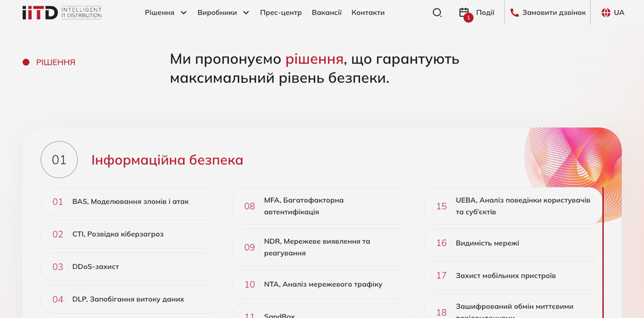Image resolution: width=644 pixels, height=318 pixels.
Task: Open the UA language selector
Action: point(619,13)
